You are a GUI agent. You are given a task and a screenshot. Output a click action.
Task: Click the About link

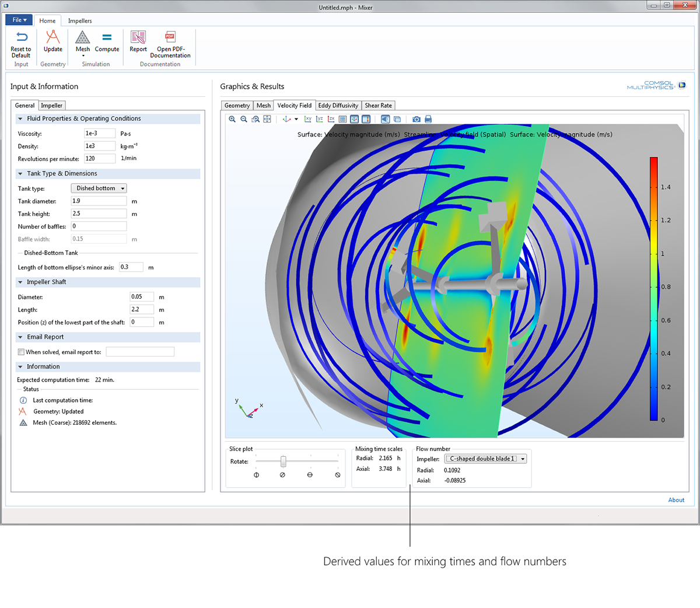(676, 500)
